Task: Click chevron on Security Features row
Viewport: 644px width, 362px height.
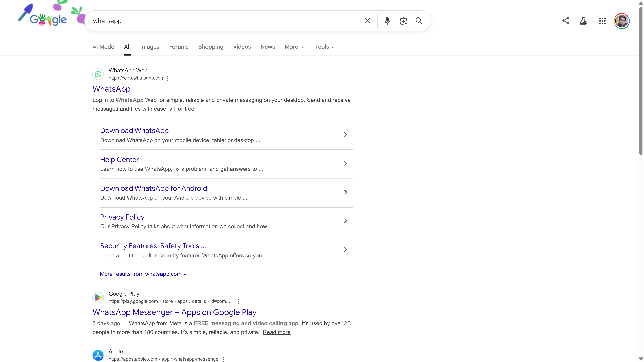Action: [346, 250]
